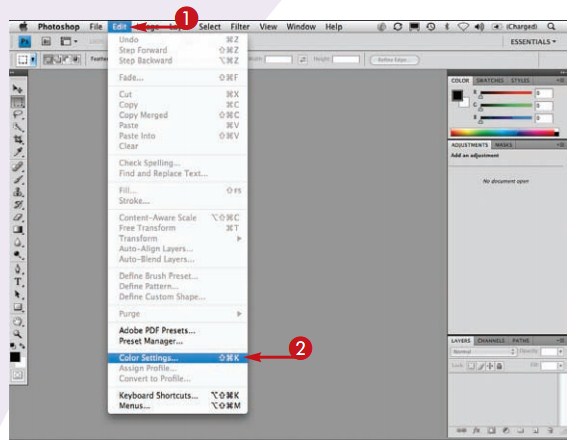The image size is (579, 441).
Task: Open the layer blend mode dropdown
Action: (483, 352)
